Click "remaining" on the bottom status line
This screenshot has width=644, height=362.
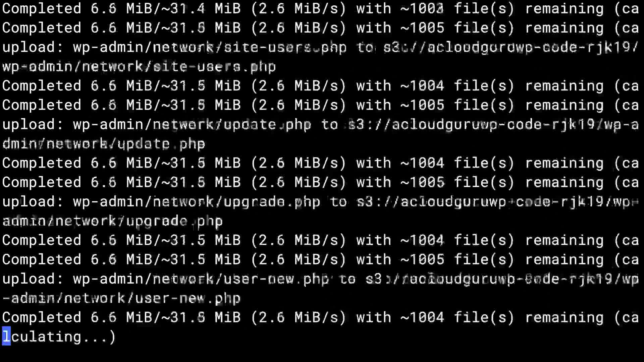pyautogui.click(x=564, y=317)
